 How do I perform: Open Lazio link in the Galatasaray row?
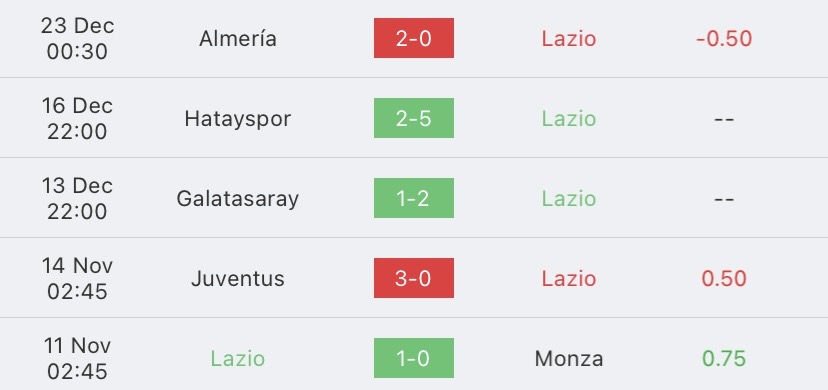coord(569,198)
